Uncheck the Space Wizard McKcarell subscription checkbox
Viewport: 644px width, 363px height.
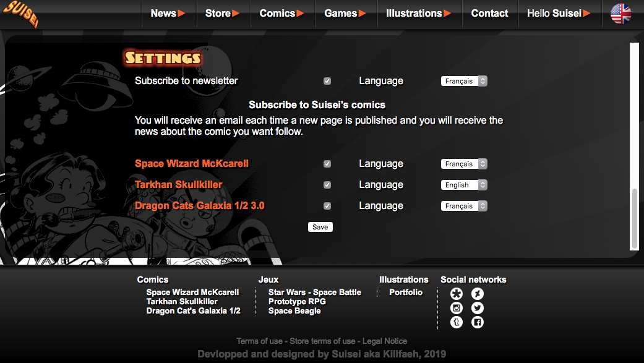click(x=327, y=164)
